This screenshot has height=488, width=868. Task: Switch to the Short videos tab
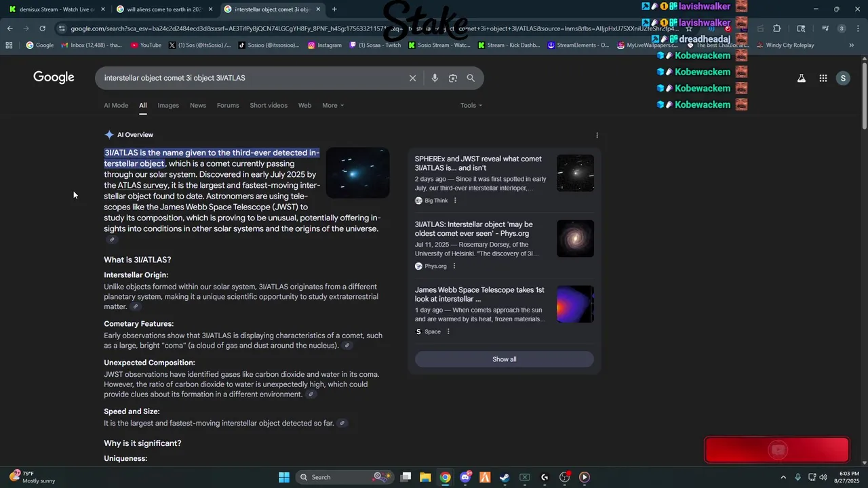269,105
